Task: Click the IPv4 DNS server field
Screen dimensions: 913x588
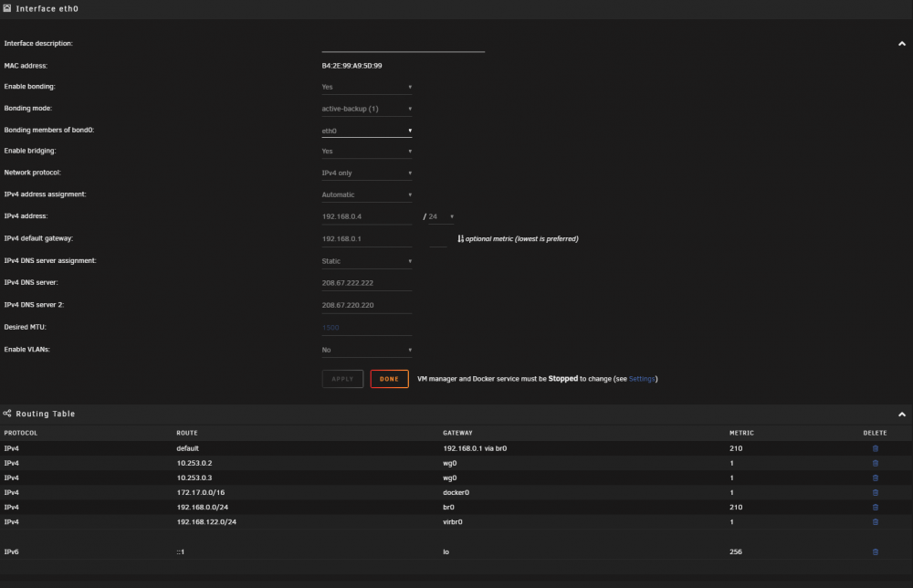Action: [x=367, y=283]
